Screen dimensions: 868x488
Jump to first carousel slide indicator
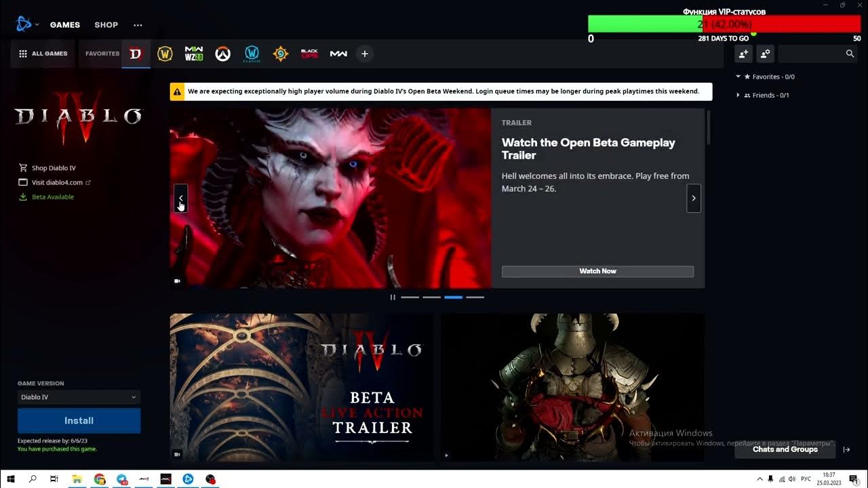(x=410, y=297)
